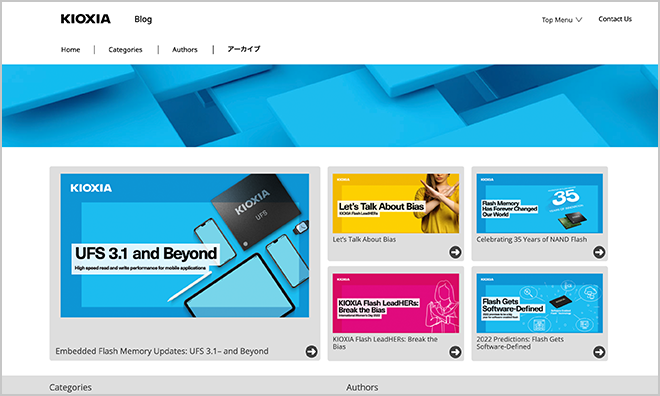Go to the Home nav item
The width and height of the screenshot is (660, 396).
[x=70, y=50]
